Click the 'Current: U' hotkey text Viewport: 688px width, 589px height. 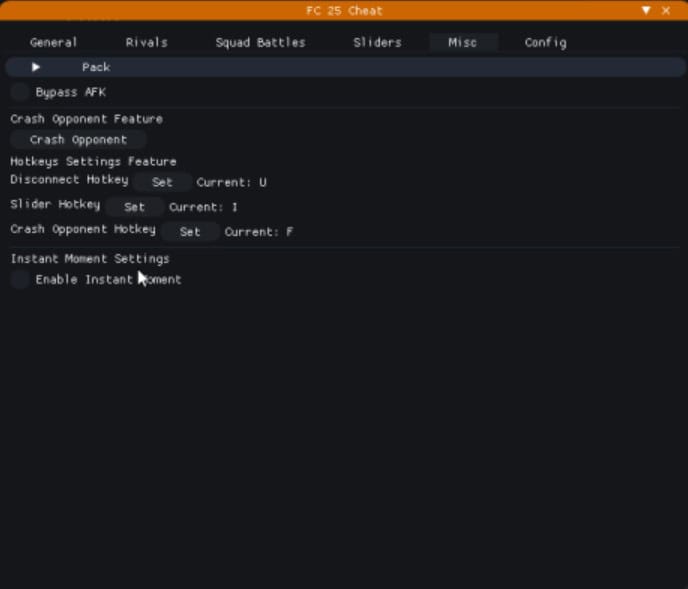click(x=231, y=183)
